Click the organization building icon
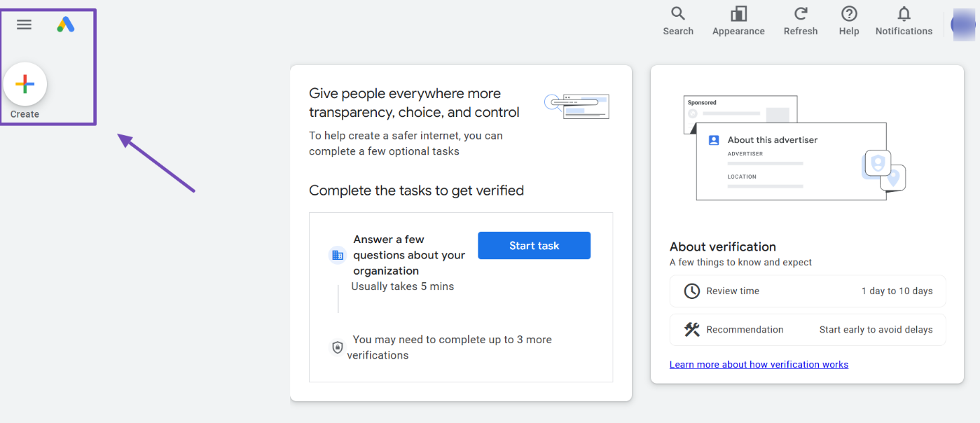Viewport: 980px width, 423px height. click(x=338, y=256)
